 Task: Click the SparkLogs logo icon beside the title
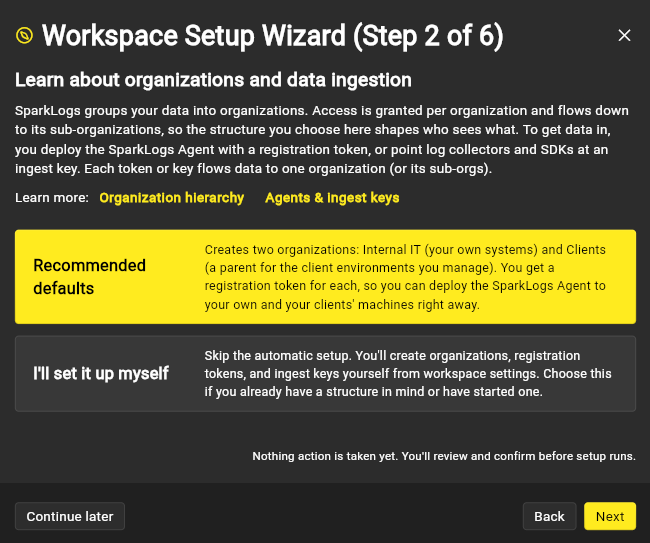[24, 35]
